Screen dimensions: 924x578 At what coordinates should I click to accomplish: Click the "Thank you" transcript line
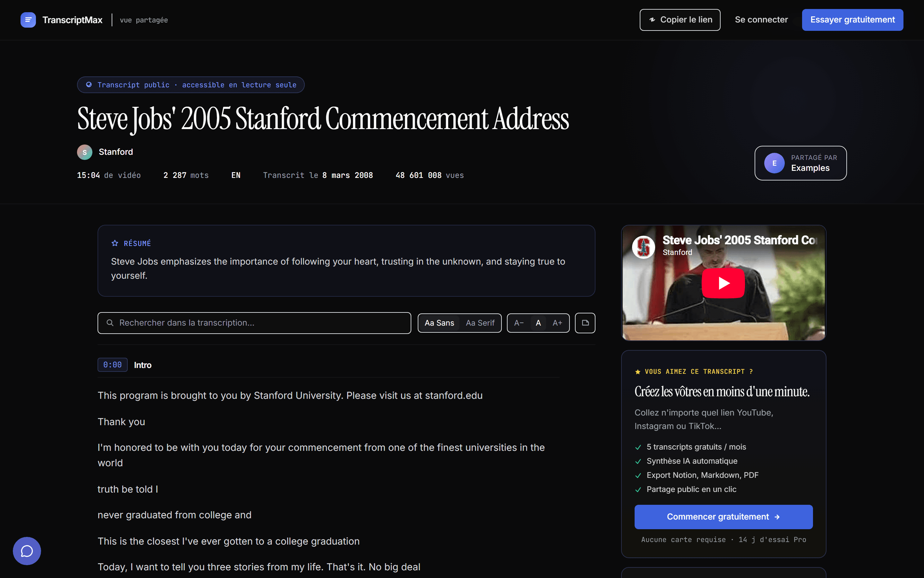point(121,422)
